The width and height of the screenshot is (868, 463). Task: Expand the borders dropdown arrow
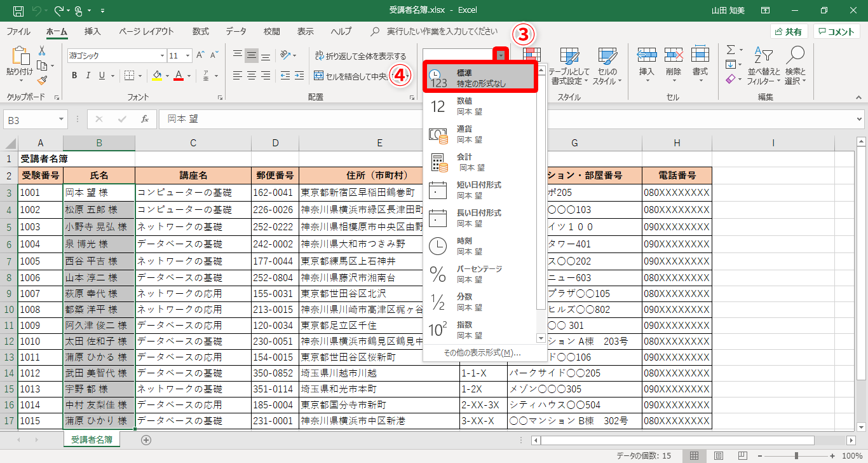pos(140,76)
